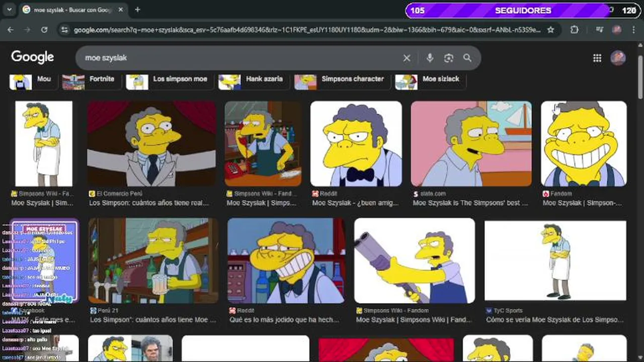Viewport: 644px width, 362px height.
Task: Click the Los Simpson": cuántos años tiene Moe caption
Action: [x=153, y=320]
